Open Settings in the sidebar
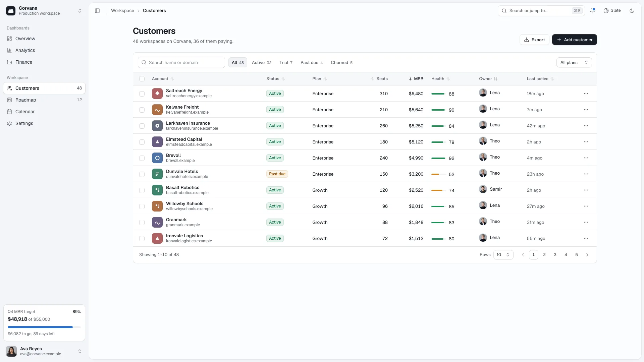The image size is (644, 362). tap(44, 123)
